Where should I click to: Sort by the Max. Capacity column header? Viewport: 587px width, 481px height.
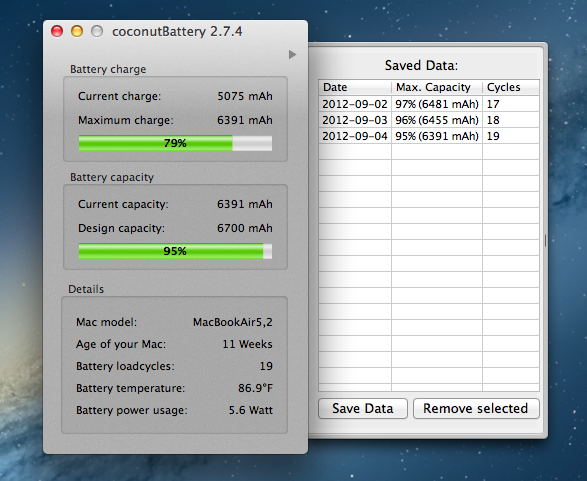437,87
